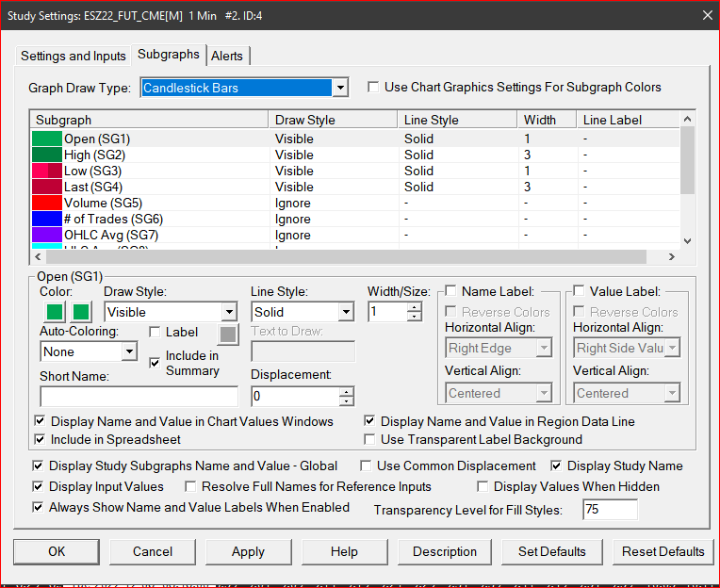Click the gray label color button

point(227,334)
